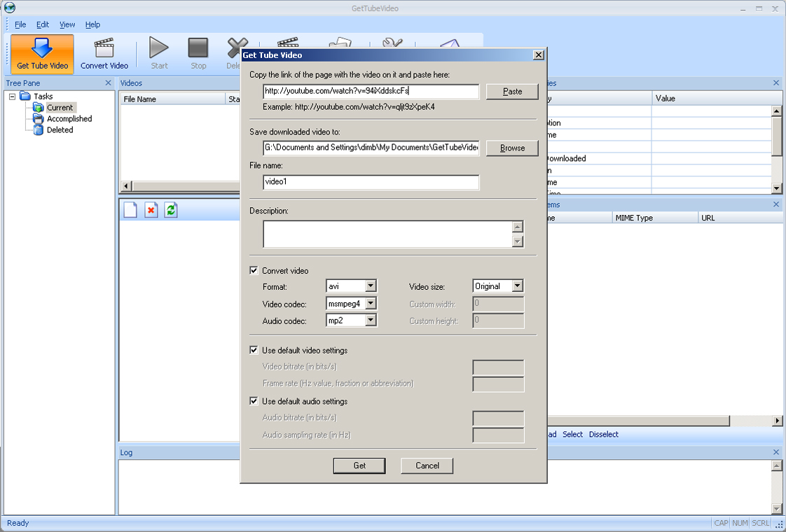Click the blank new page icon

point(130,210)
